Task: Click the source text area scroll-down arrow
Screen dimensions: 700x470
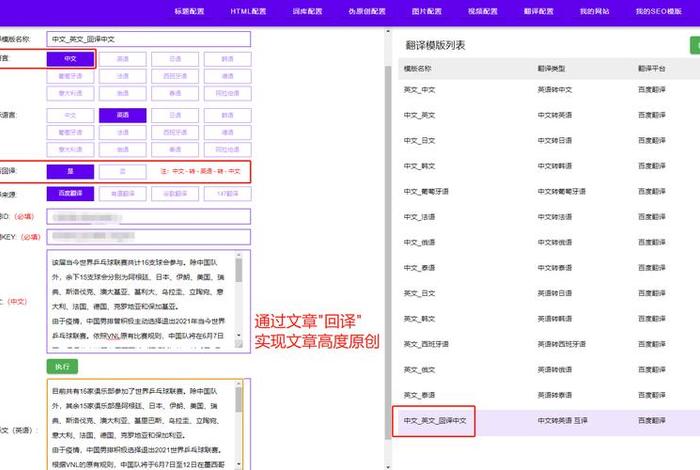Action: pyautogui.click(x=239, y=335)
